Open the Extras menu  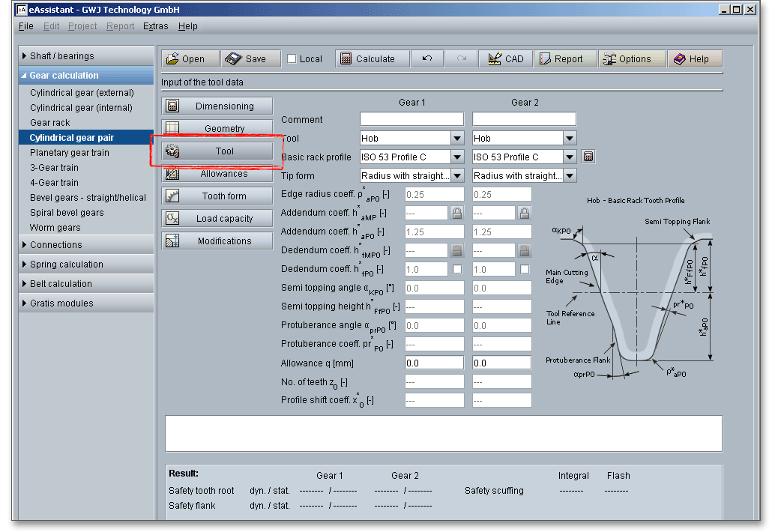click(156, 26)
